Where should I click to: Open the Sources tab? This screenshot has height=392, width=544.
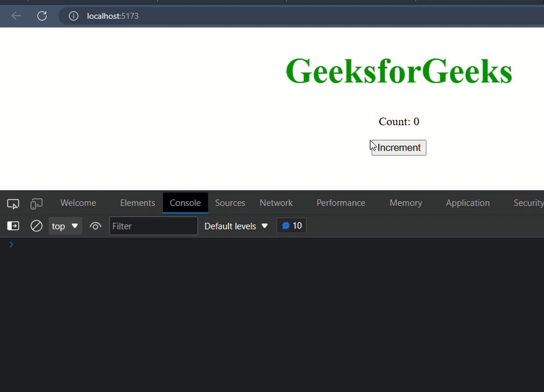click(230, 203)
